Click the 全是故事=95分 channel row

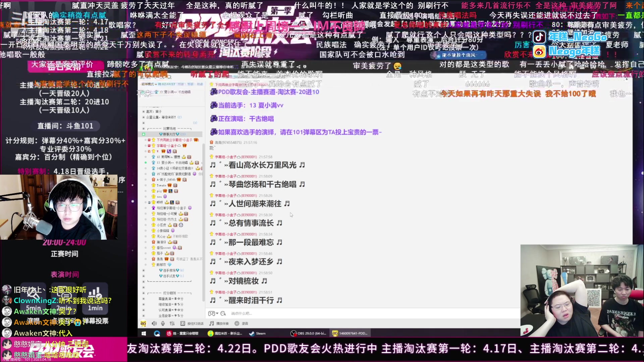(171, 316)
